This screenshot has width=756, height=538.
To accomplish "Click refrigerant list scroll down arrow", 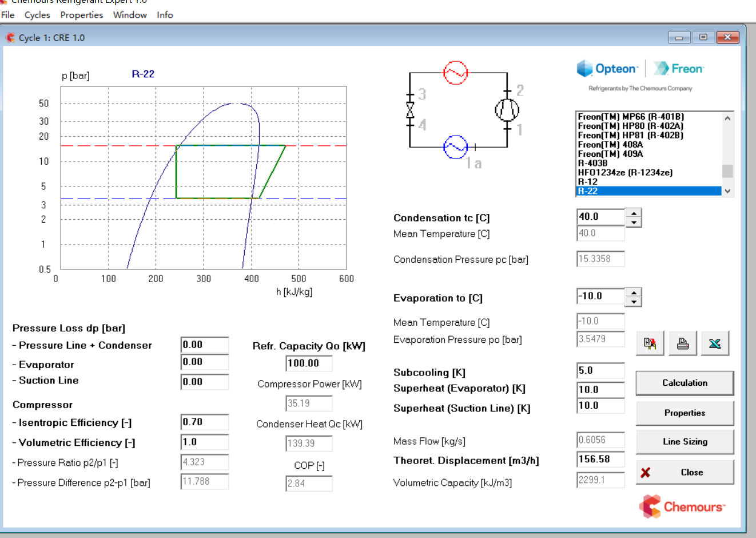I will coord(727,191).
